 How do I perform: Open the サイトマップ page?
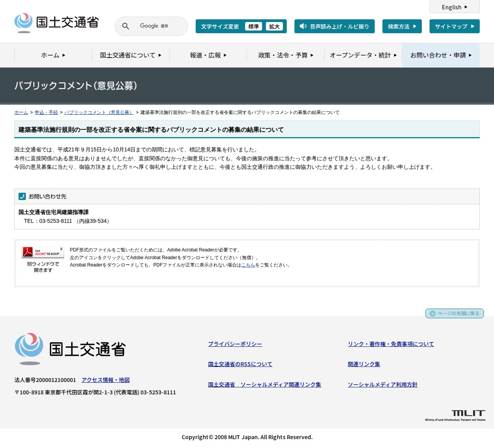(454, 26)
